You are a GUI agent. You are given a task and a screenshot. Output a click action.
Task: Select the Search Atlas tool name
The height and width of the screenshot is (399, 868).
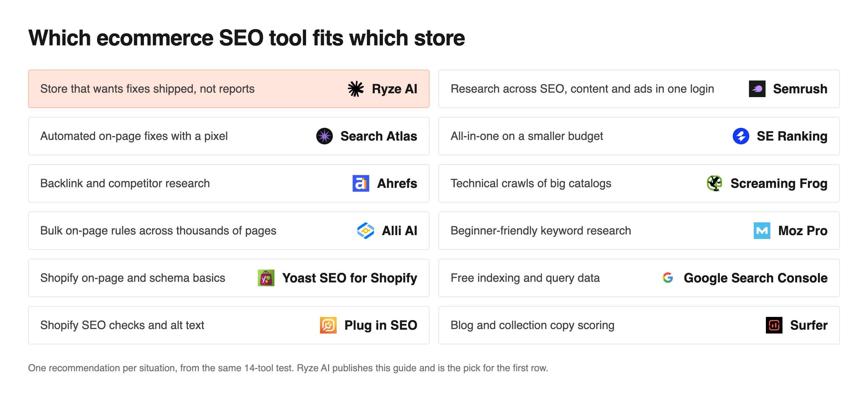(379, 136)
